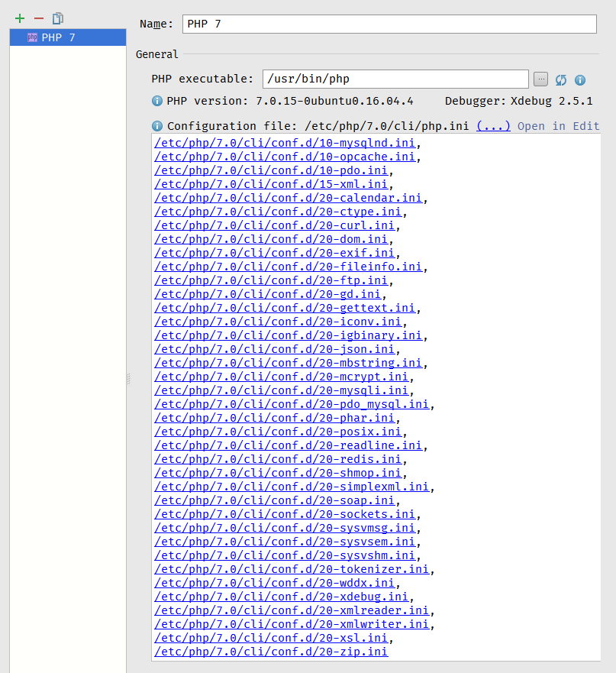Open 20-mbstring.ini config file link
616x673 pixels.
tap(289, 363)
